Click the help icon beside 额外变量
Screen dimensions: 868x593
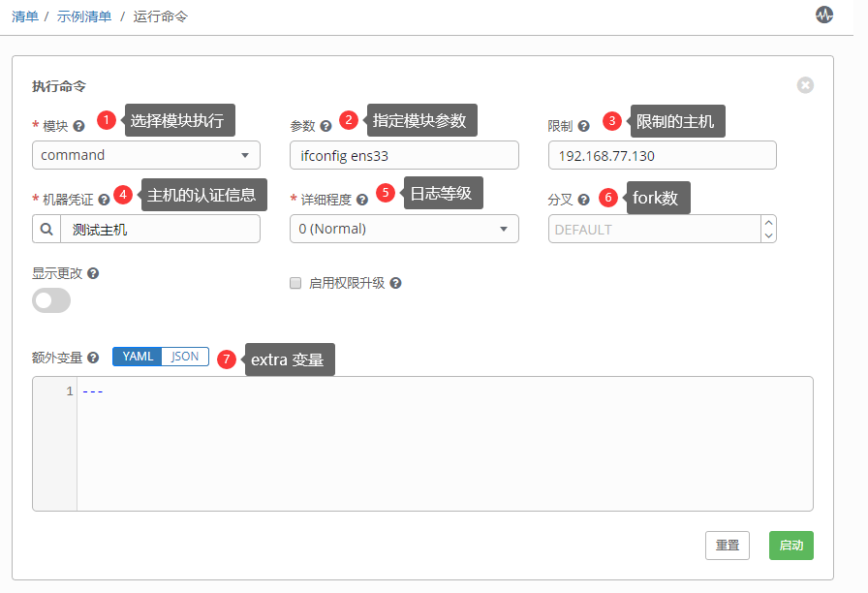click(93, 358)
